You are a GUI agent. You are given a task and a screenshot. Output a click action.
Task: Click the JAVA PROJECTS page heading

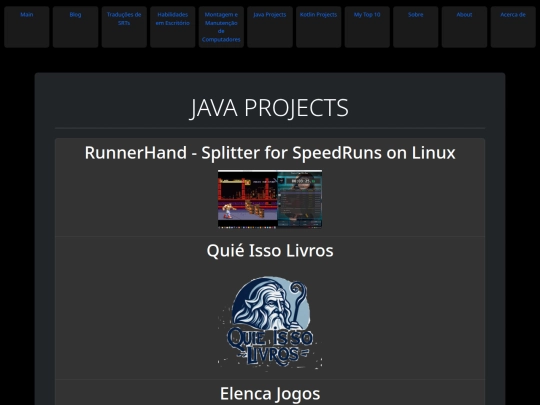tap(270, 108)
